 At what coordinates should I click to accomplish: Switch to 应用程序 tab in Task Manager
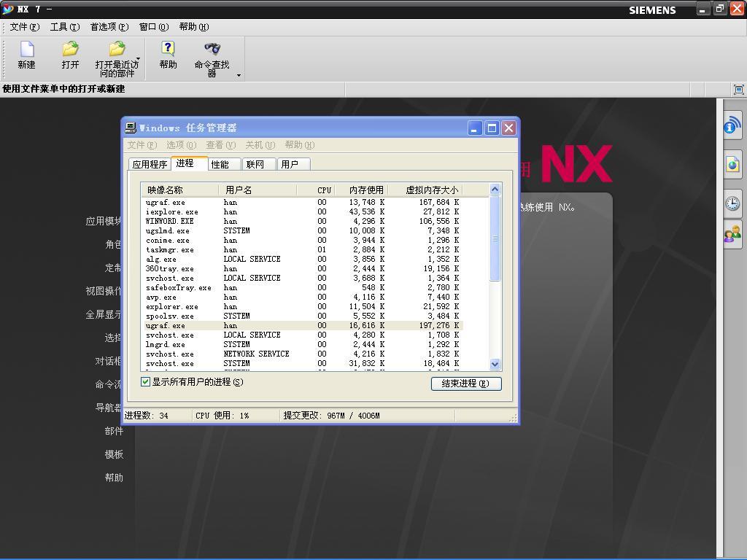point(150,164)
